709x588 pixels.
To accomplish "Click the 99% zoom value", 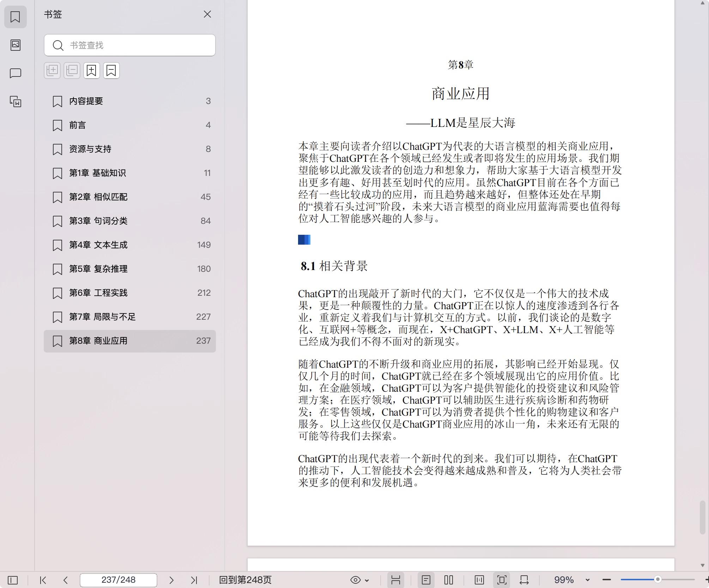I will (x=564, y=580).
